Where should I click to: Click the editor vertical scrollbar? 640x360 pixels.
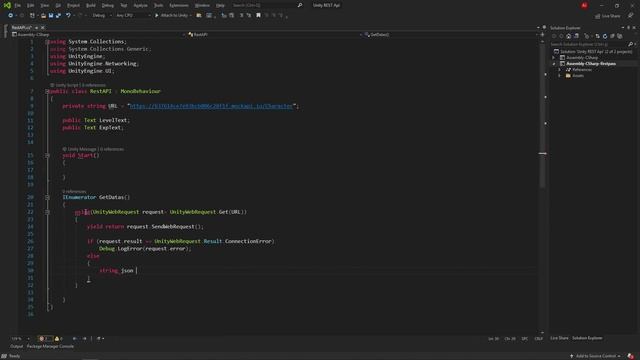click(542, 187)
